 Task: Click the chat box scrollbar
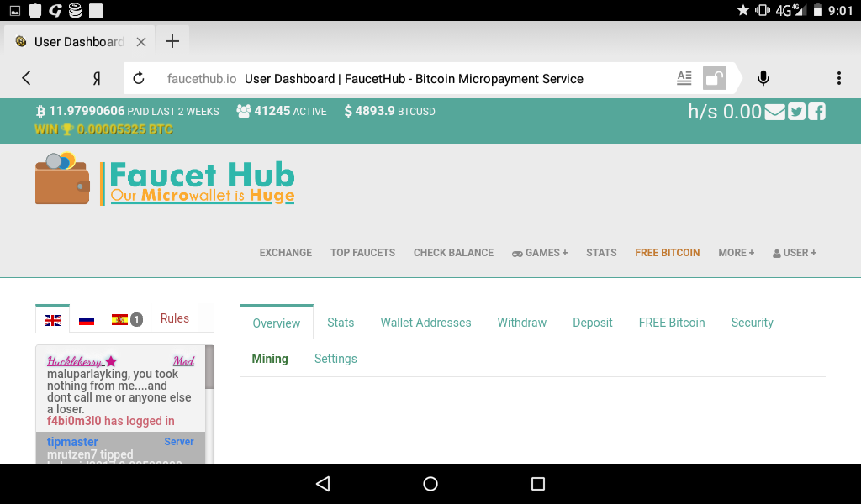point(209,367)
